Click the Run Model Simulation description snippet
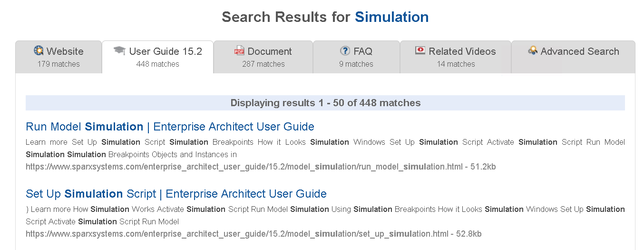This screenshot has width=644, height=250. coord(325,148)
